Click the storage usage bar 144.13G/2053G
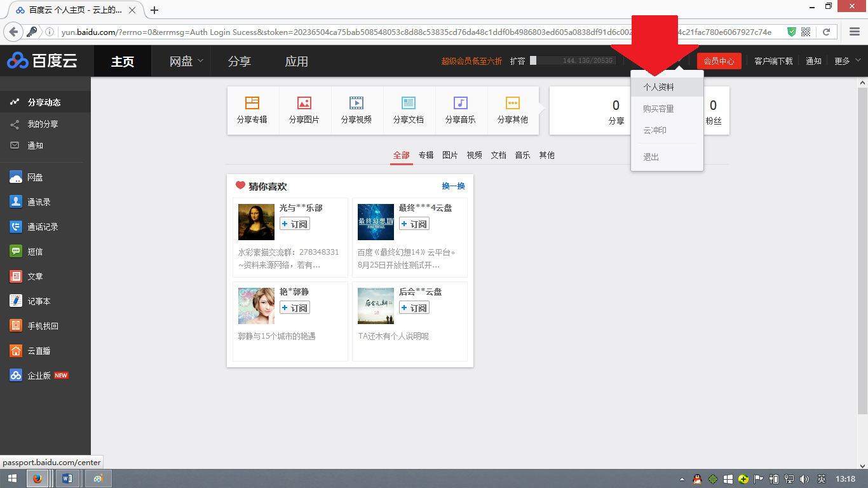 (573, 60)
